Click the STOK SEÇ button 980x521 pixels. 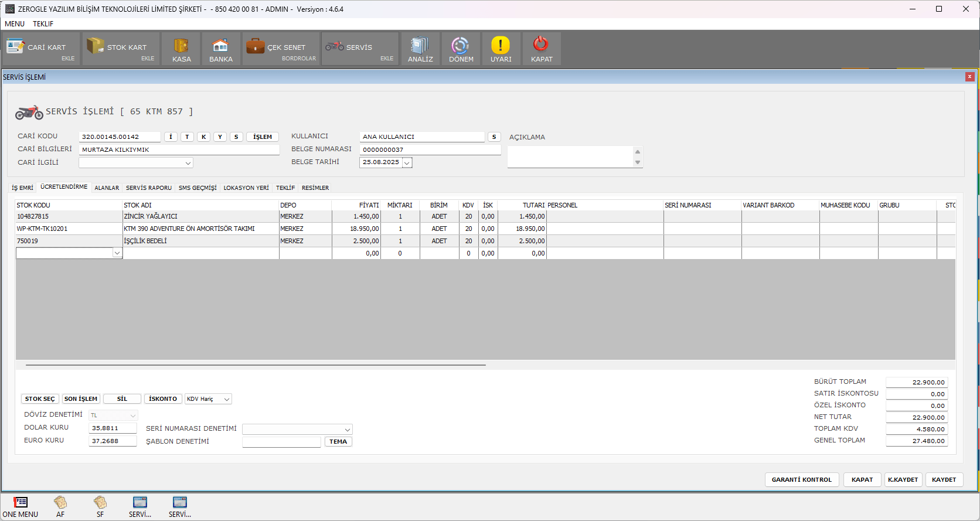click(40, 399)
